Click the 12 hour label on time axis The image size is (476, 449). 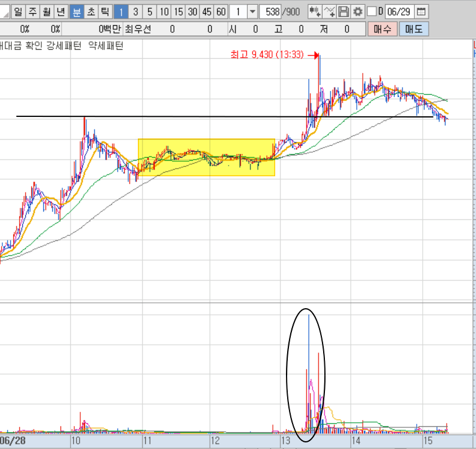point(215,441)
